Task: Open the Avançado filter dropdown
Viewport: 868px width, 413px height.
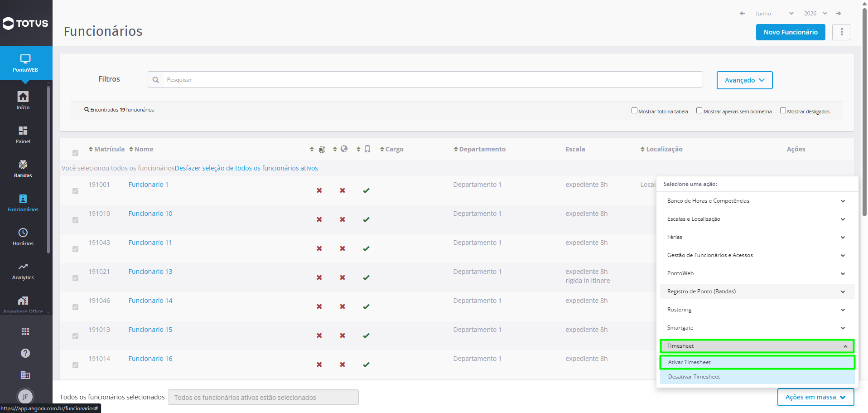Action: tap(744, 80)
